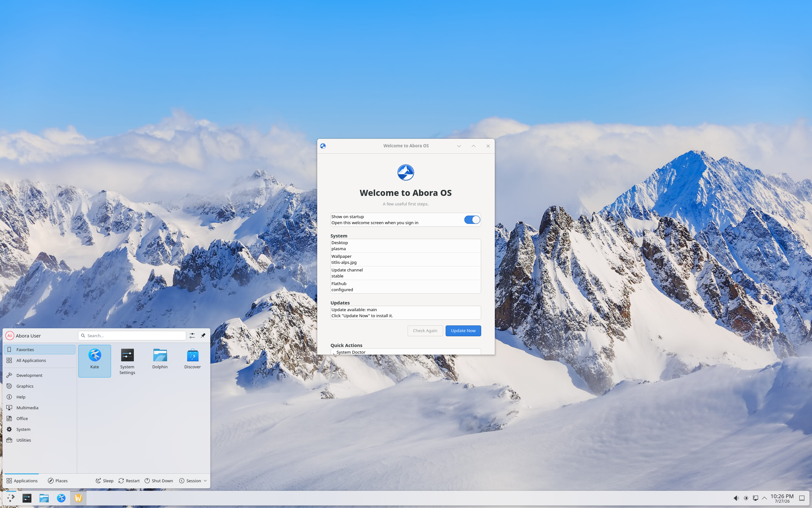Expand the Session dropdown arrow
812x508 pixels.
pyautogui.click(x=205, y=481)
